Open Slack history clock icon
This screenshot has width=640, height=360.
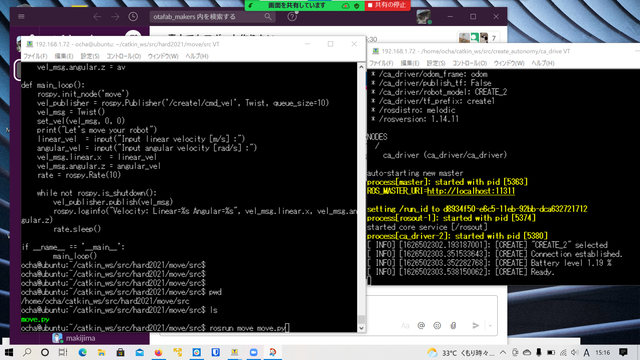click(133, 17)
